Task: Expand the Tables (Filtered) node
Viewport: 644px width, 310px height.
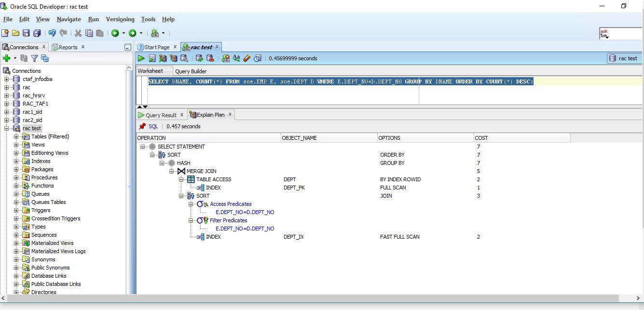Action: coord(16,136)
